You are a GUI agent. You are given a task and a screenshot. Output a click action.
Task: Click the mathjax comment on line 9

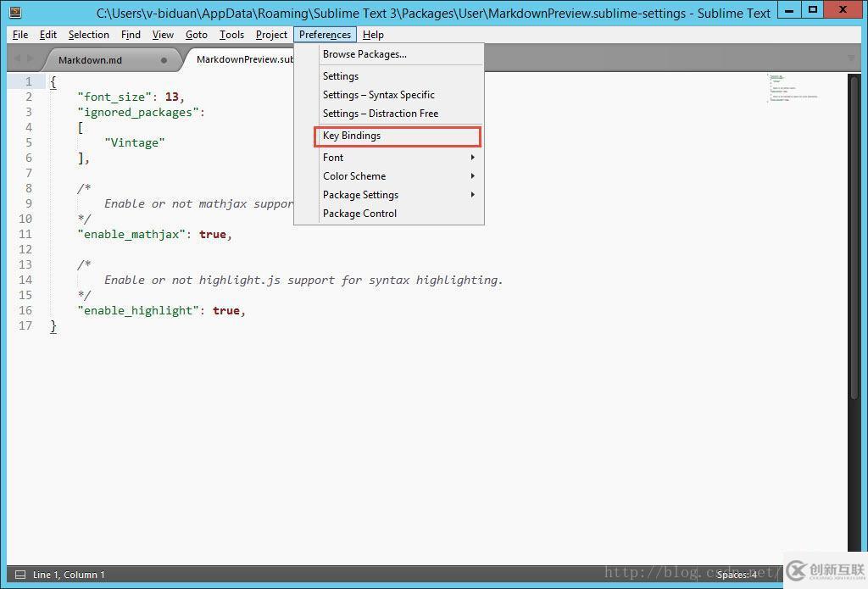coord(199,203)
